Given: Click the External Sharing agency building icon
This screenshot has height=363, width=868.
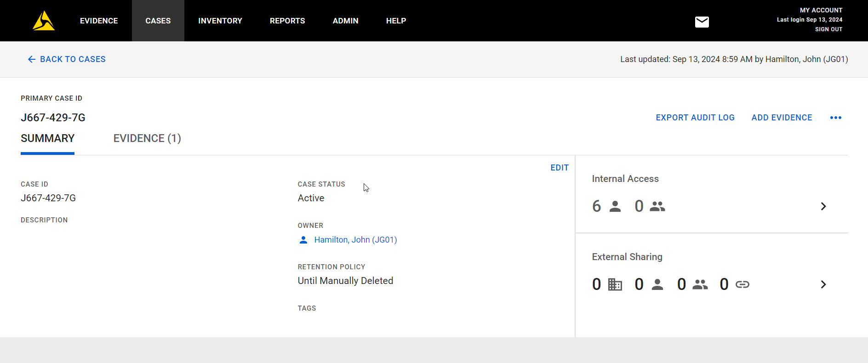Looking at the screenshot, I should coord(615,285).
